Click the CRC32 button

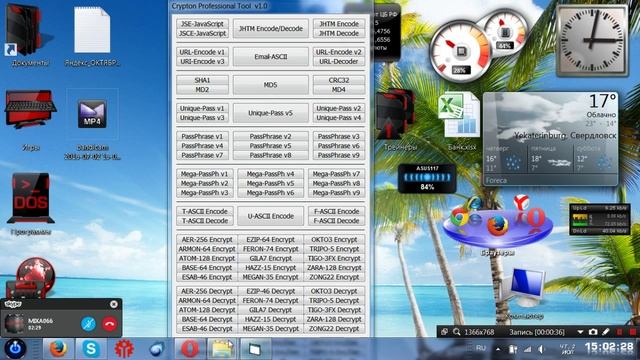(x=339, y=80)
